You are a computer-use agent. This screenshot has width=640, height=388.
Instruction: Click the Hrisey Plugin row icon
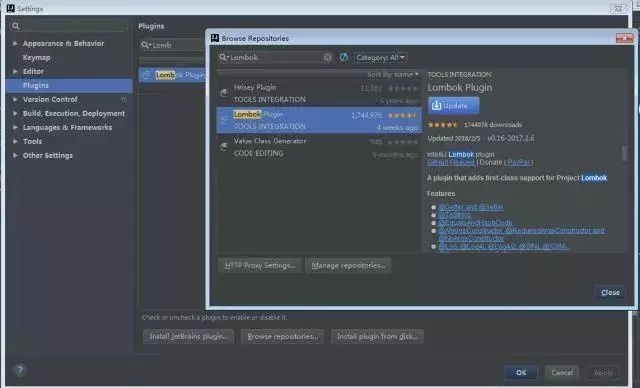tap(224, 93)
